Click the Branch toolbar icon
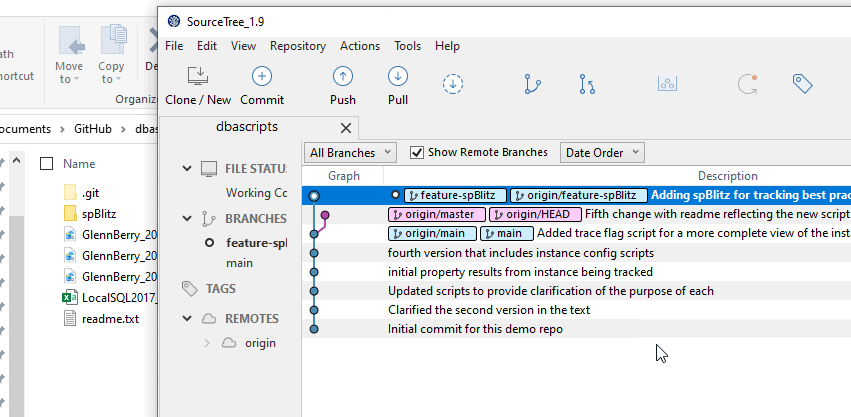This screenshot has height=417, width=851. pyautogui.click(x=532, y=84)
